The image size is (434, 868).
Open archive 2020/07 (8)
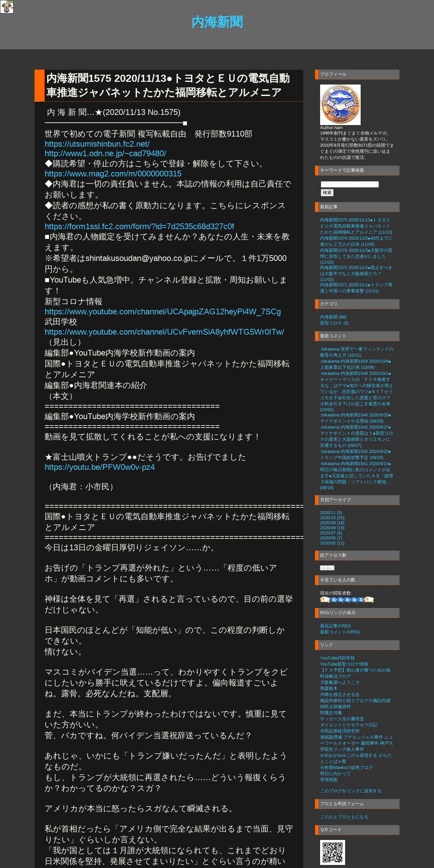point(331,533)
